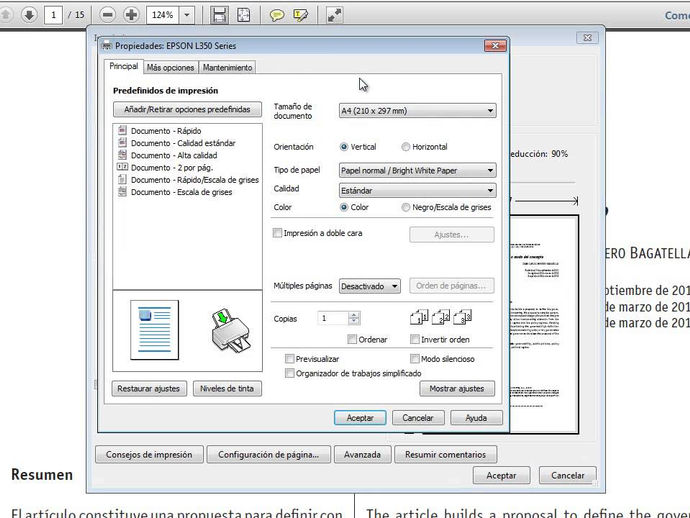
Task: Select the highlight text tool icon
Action: click(301, 15)
